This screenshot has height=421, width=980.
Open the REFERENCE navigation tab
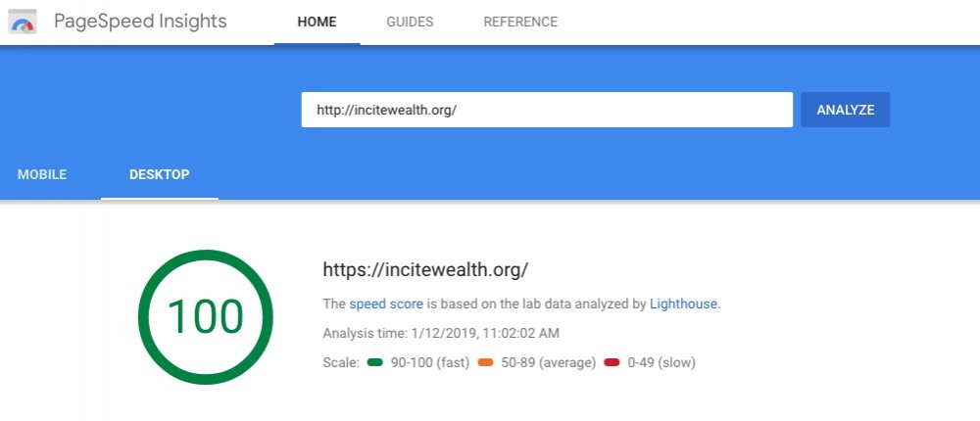tap(520, 23)
